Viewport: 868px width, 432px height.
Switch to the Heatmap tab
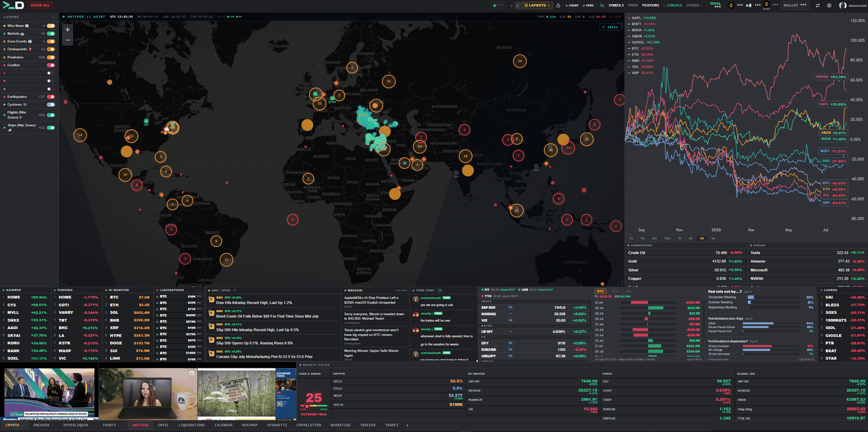pyautogui.click(x=249, y=425)
